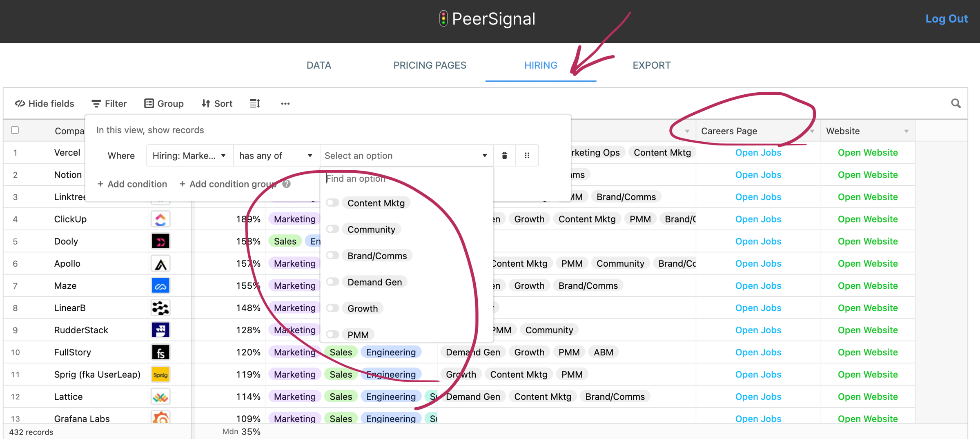Screen dimensions: 980x439
Task: Click Lattice's 114% growth value
Action: coord(248,397)
